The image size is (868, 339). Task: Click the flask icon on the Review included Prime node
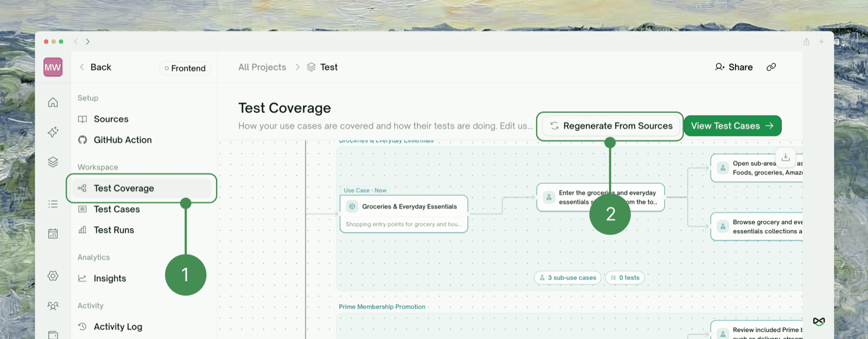pyautogui.click(x=723, y=333)
